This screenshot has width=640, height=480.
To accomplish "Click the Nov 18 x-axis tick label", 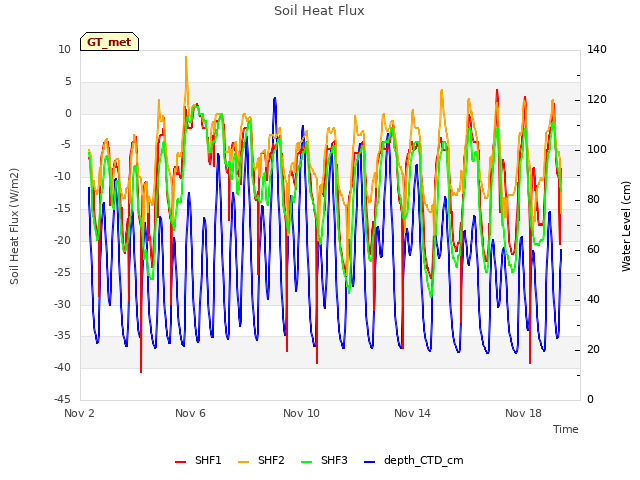I will [523, 413].
